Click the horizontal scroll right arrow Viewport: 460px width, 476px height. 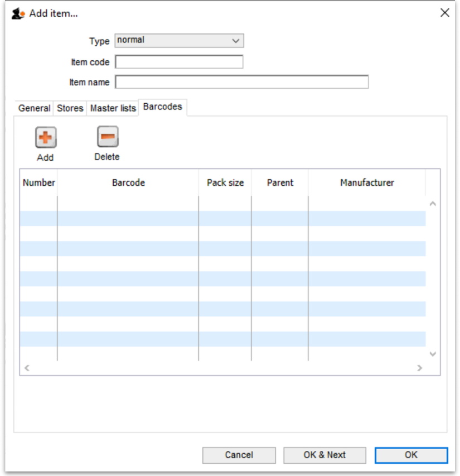tap(420, 368)
